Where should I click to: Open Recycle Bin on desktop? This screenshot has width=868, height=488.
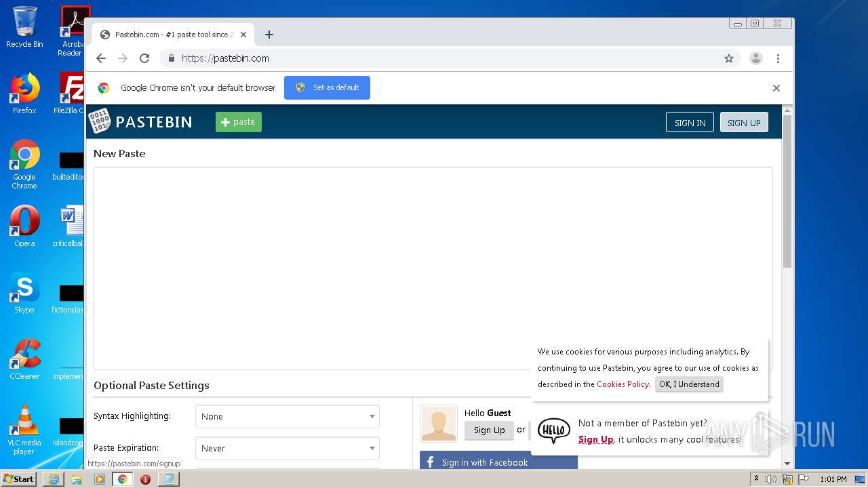coord(24,27)
